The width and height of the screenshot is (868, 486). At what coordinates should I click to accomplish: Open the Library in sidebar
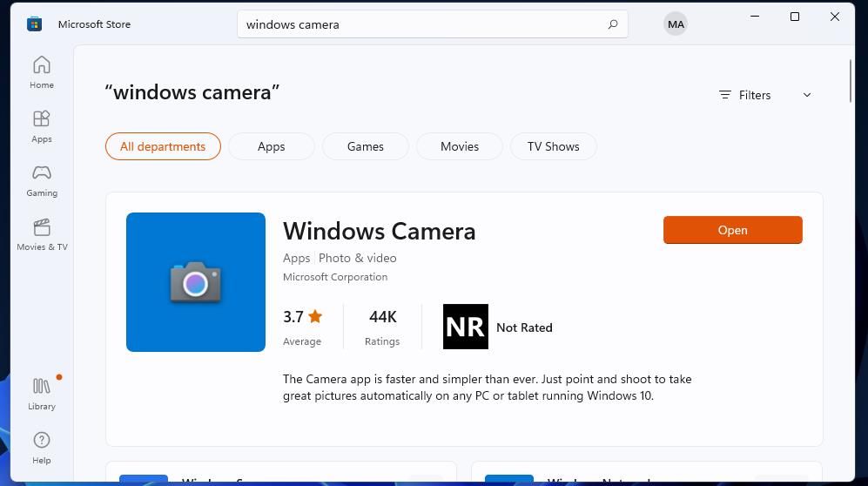point(42,395)
